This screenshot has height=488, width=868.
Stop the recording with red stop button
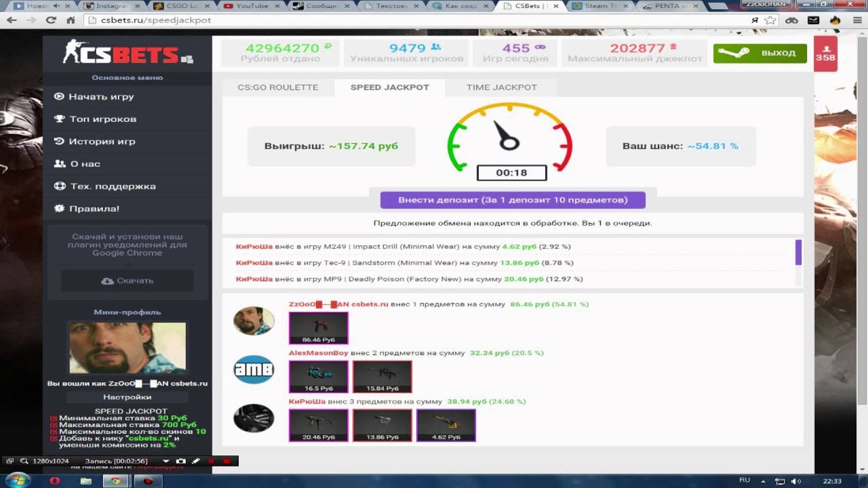pyautogui.click(x=226, y=461)
